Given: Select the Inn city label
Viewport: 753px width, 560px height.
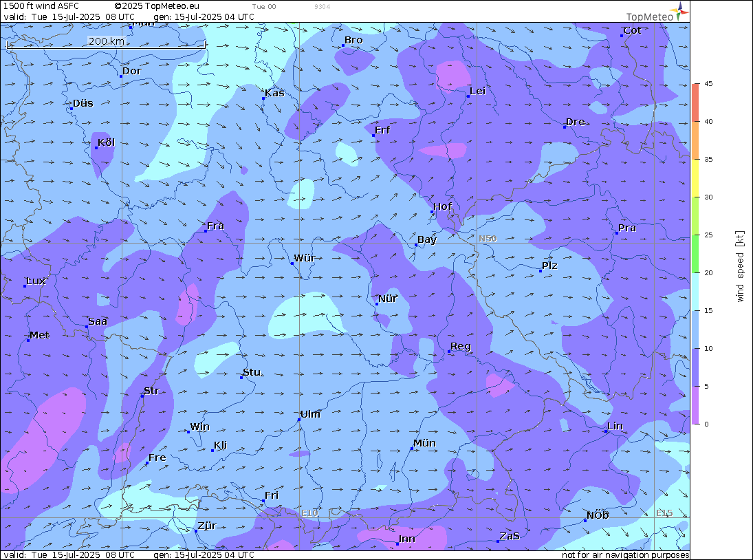Looking at the screenshot, I should pos(406,539).
